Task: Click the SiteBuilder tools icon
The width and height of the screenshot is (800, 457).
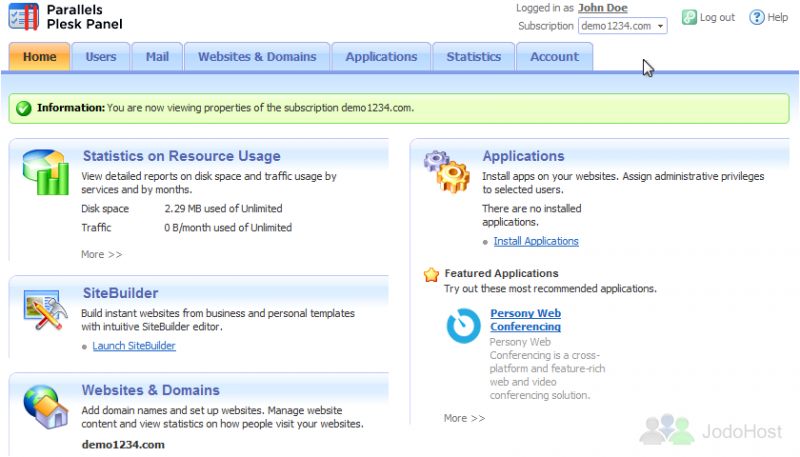Action: [45, 310]
